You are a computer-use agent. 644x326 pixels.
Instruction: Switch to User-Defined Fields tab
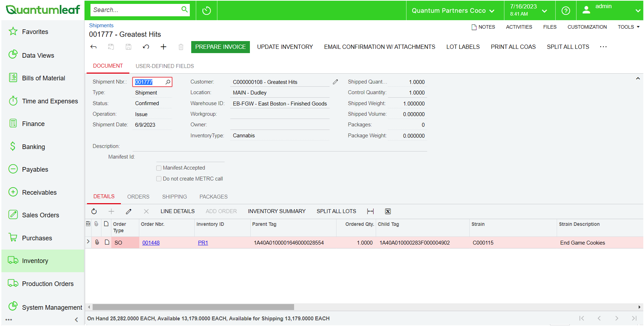165,66
